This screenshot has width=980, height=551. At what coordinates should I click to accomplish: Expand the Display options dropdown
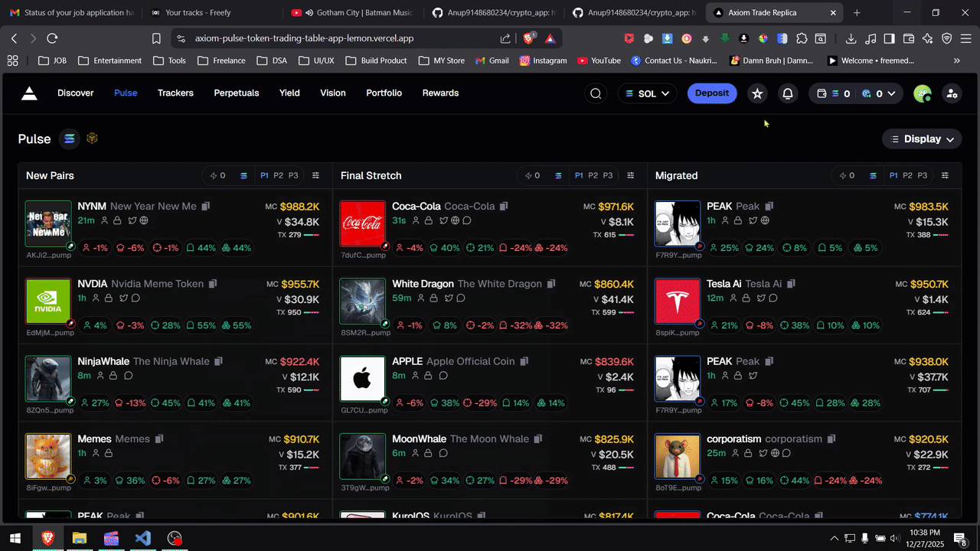922,139
